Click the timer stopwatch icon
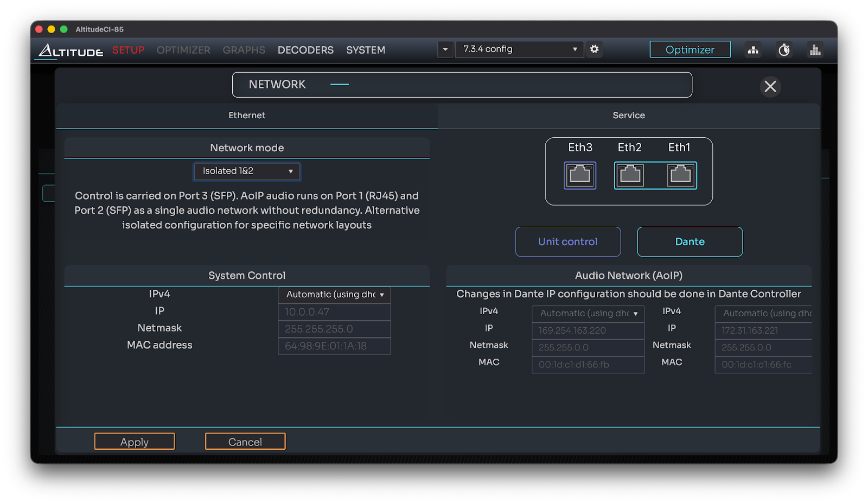 pos(784,50)
